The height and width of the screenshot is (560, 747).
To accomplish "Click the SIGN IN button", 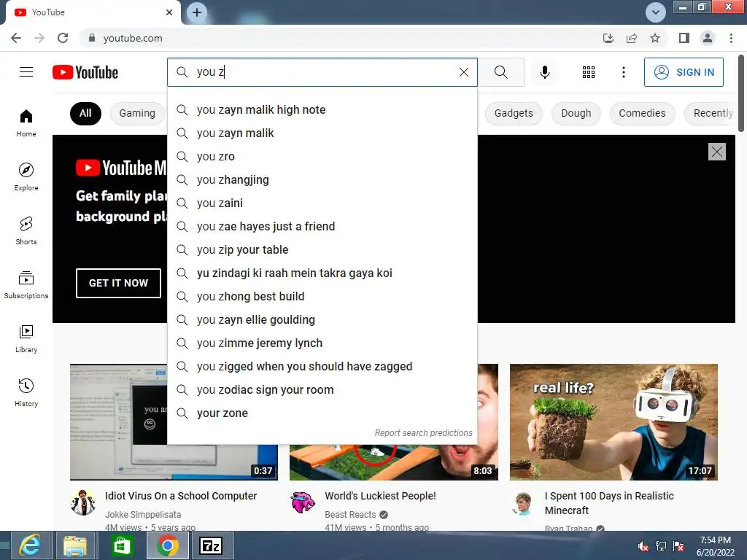I will coord(684,72).
